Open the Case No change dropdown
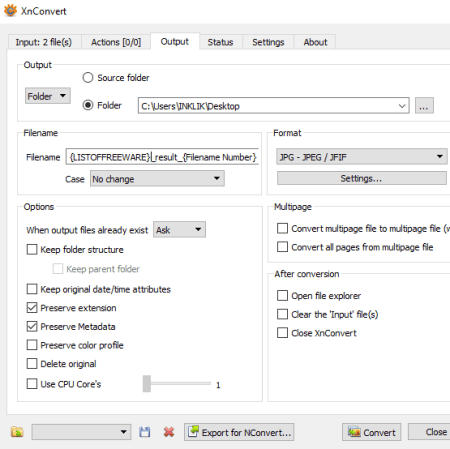This screenshot has width=450, height=449. click(x=157, y=179)
